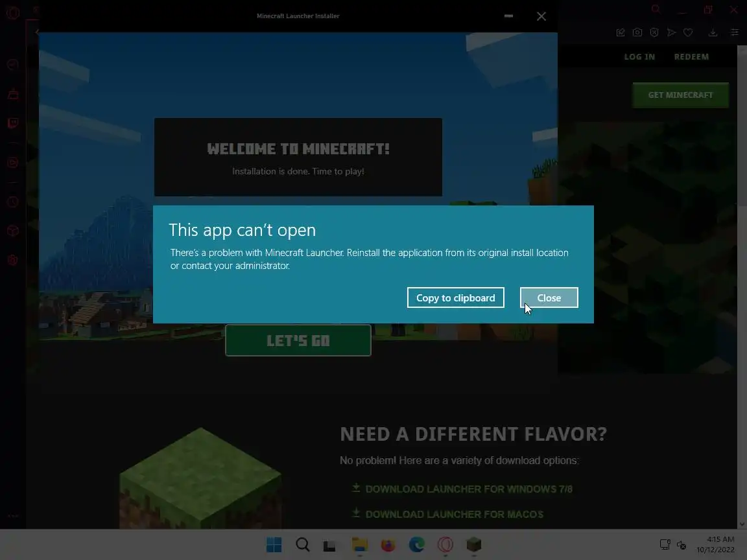Open the Player icon in Opera sidebar
Image resolution: width=747 pixels, height=560 pixels.
13,163
